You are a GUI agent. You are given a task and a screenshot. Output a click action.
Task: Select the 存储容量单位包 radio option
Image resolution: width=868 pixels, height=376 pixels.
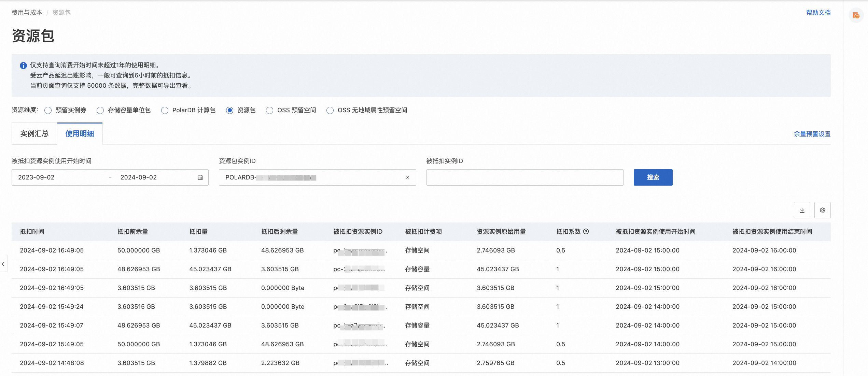click(x=100, y=110)
